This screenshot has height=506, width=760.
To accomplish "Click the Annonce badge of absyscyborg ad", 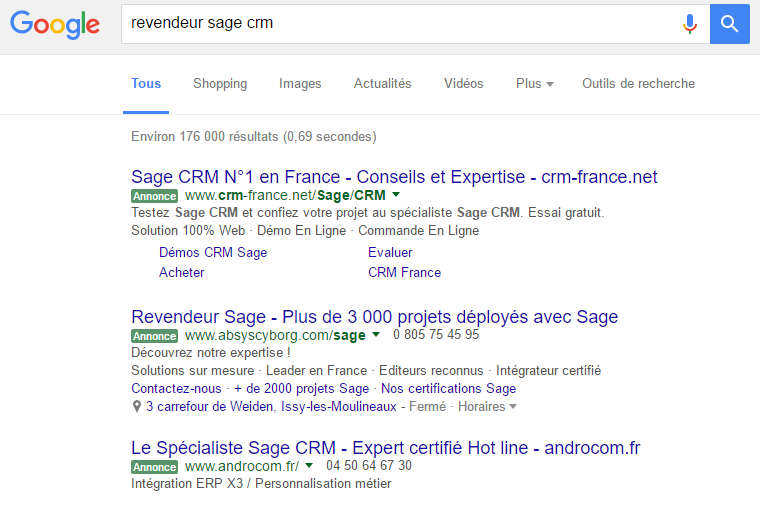I will click(155, 336).
